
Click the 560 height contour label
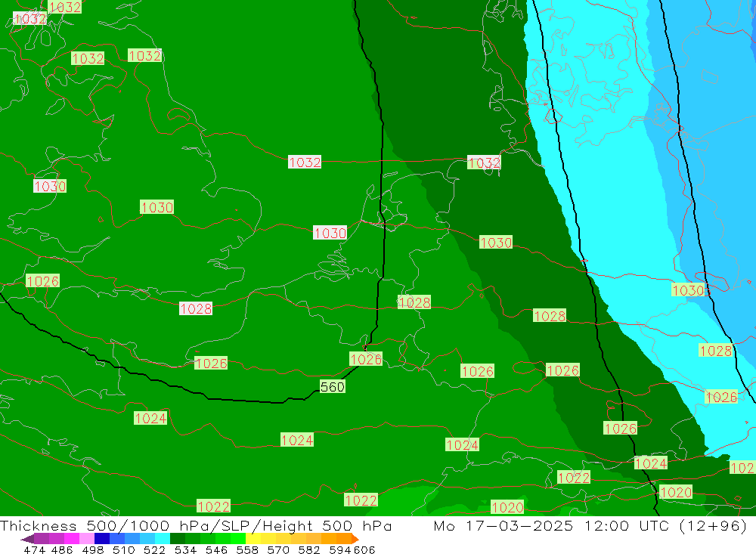[332, 387]
